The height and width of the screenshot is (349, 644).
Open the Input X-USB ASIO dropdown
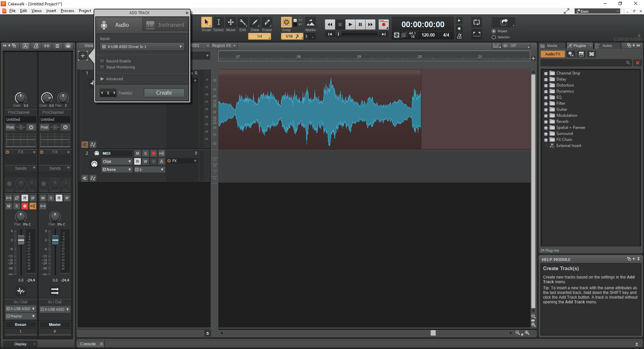click(x=142, y=47)
